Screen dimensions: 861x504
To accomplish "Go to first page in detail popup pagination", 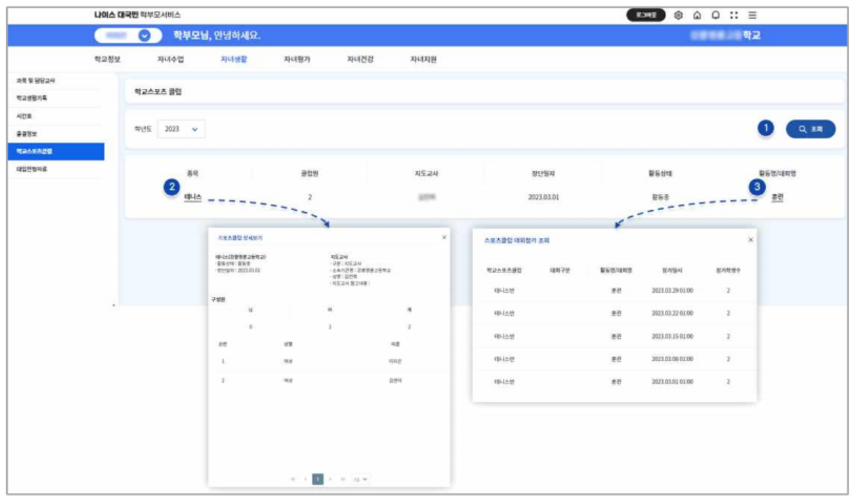I will (x=293, y=479).
